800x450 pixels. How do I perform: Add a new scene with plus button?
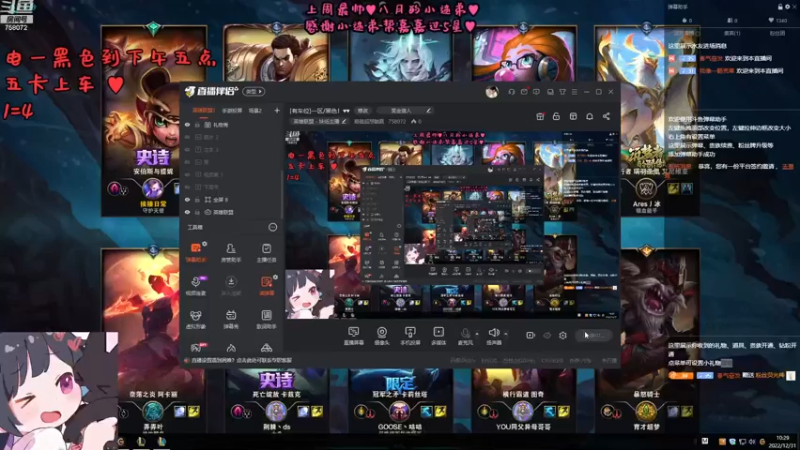click(277, 110)
